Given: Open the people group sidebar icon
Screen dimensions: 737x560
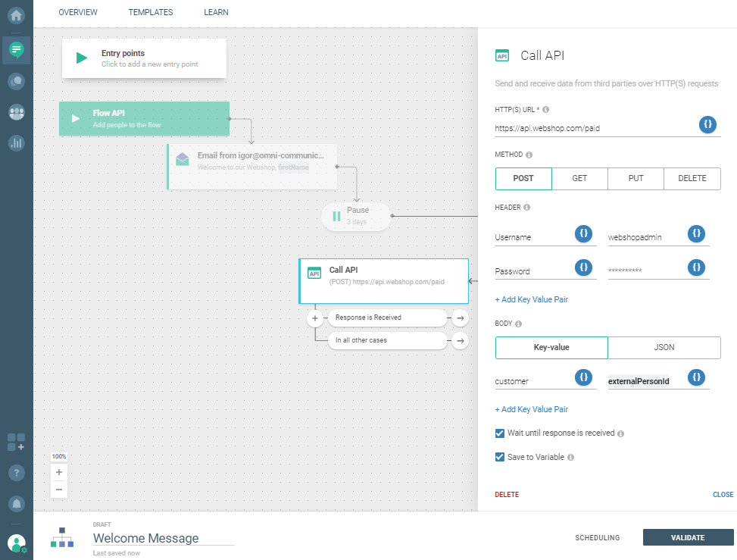Looking at the screenshot, I should coord(16,112).
